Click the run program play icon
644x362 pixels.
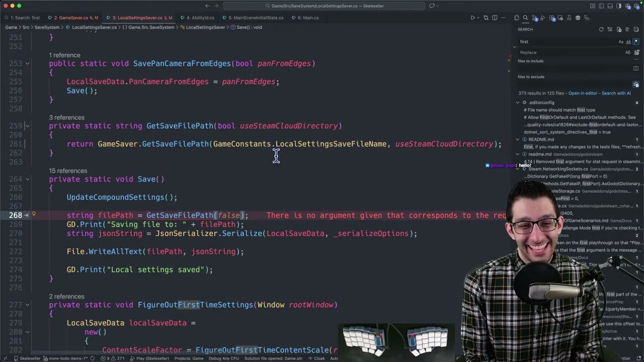pos(473,18)
